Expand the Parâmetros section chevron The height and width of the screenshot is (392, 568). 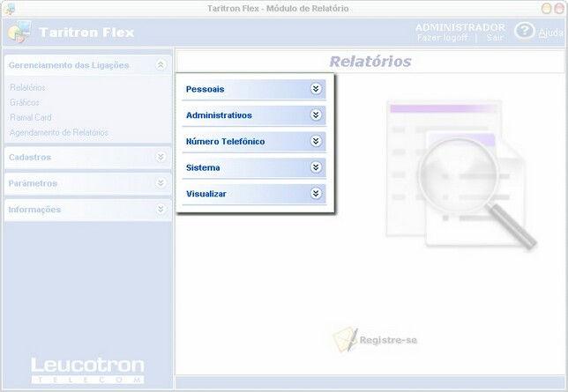pyautogui.click(x=161, y=183)
